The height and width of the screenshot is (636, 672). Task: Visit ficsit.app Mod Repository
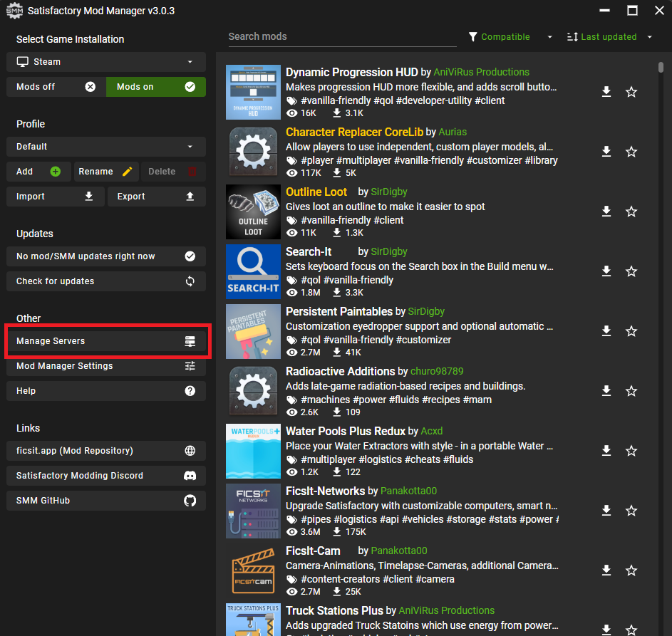(x=106, y=451)
